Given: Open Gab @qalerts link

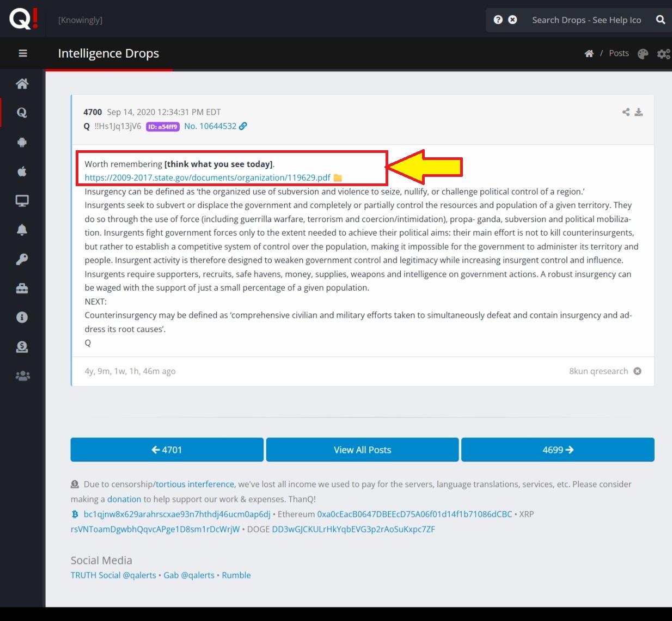Looking at the screenshot, I should (189, 575).
